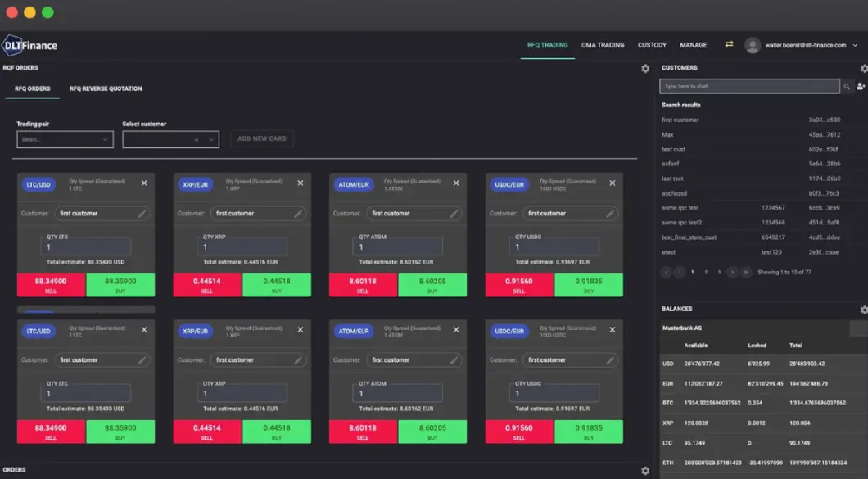Click the add-customer person icon
The height and width of the screenshot is (479, 868).
coord(860,86)
